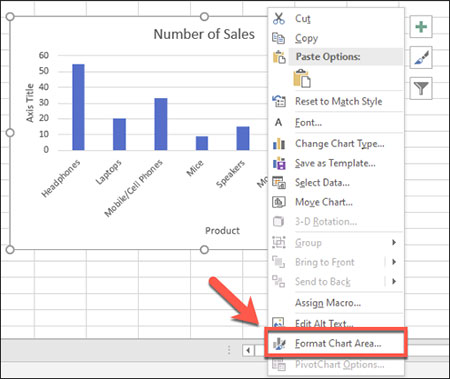Expand the Bring to Front submenu arrow
Viewport: 450px width, 379px height.
point(394,262)
